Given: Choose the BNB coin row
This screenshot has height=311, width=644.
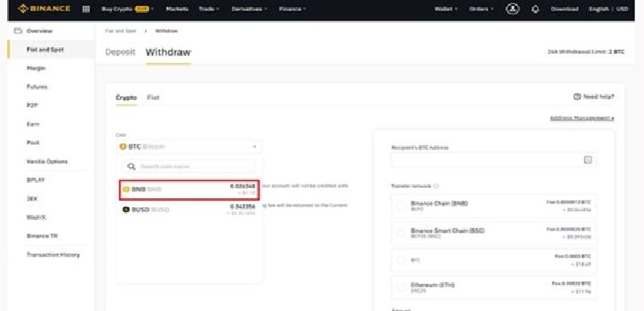Looking at the screenshot, I should (189, 190).
